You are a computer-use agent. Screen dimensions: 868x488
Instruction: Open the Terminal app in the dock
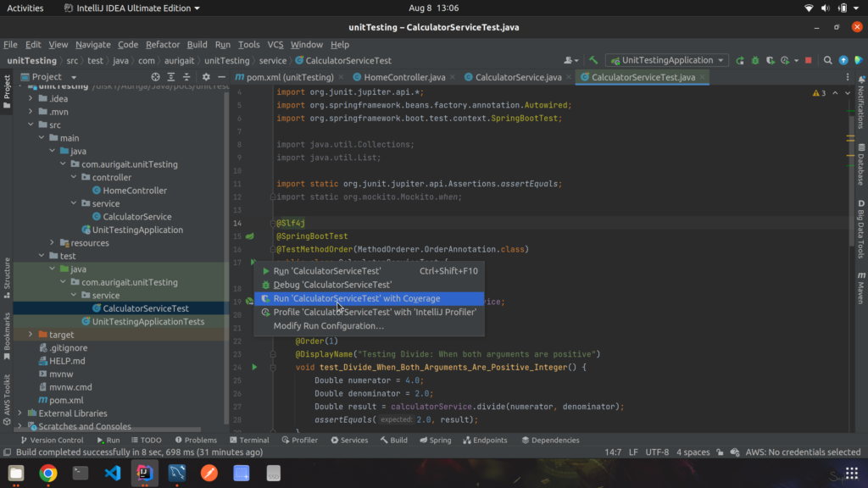pyautogui.click(x=81, y=473)
